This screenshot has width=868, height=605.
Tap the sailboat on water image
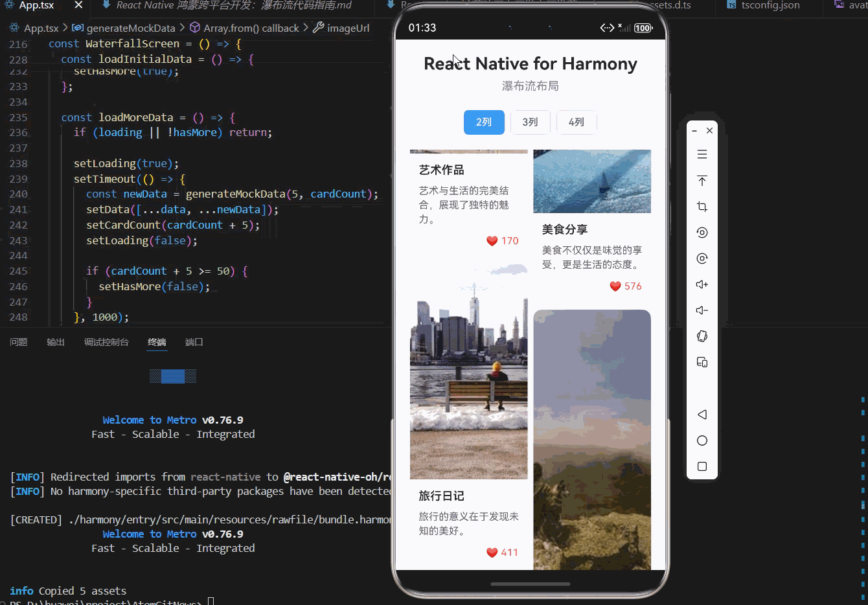592,181
